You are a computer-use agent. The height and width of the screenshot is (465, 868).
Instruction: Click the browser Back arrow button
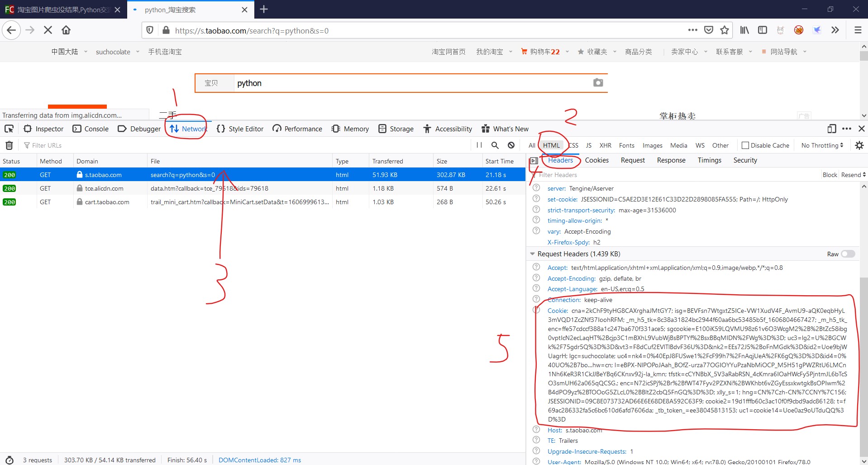11,30
